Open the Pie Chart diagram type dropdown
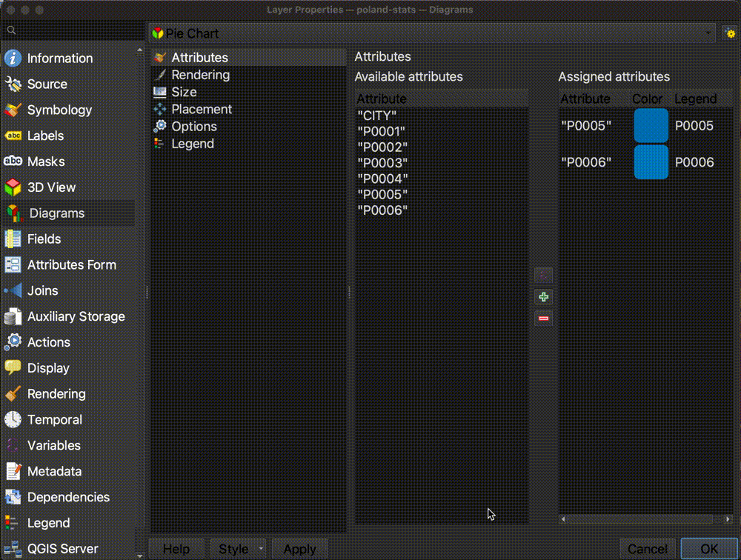The width and height of the screenshot is (741, 560). coord(433,33)
